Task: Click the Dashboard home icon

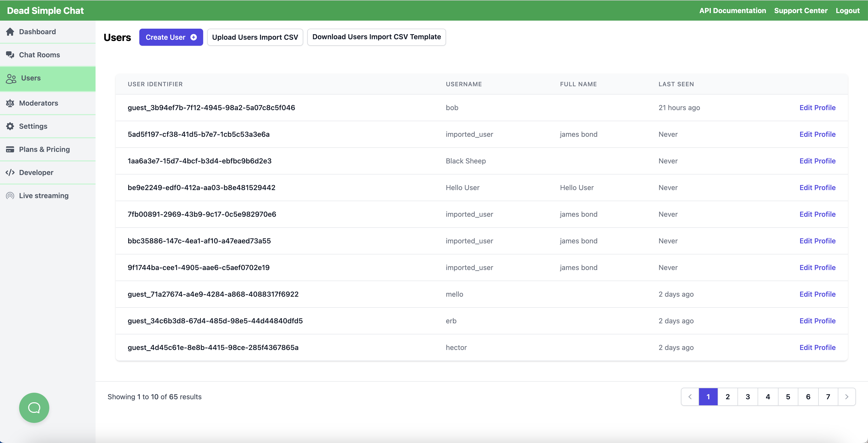Action: click(x=10, y=32)
